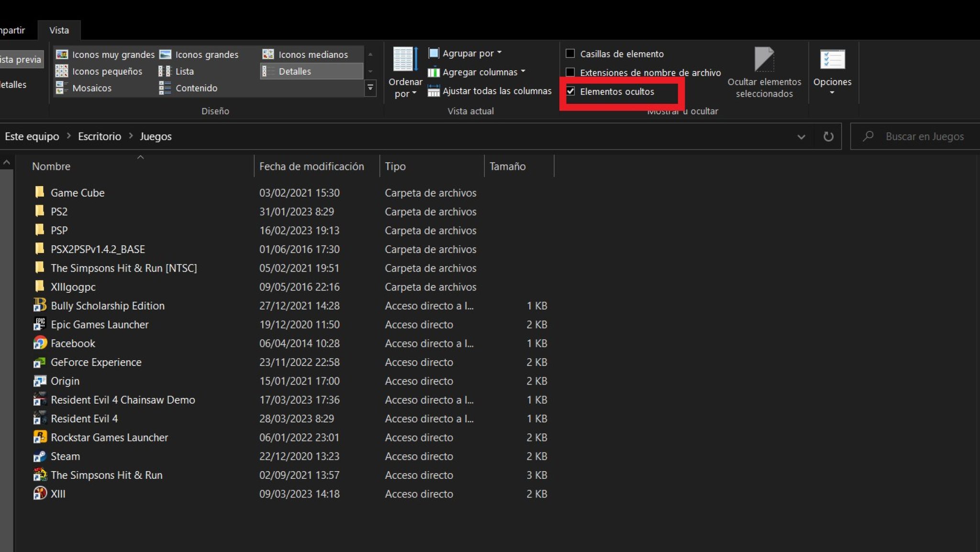Switch to "Iconos pequeños" view
980x552 pixels.
point(107,71)
